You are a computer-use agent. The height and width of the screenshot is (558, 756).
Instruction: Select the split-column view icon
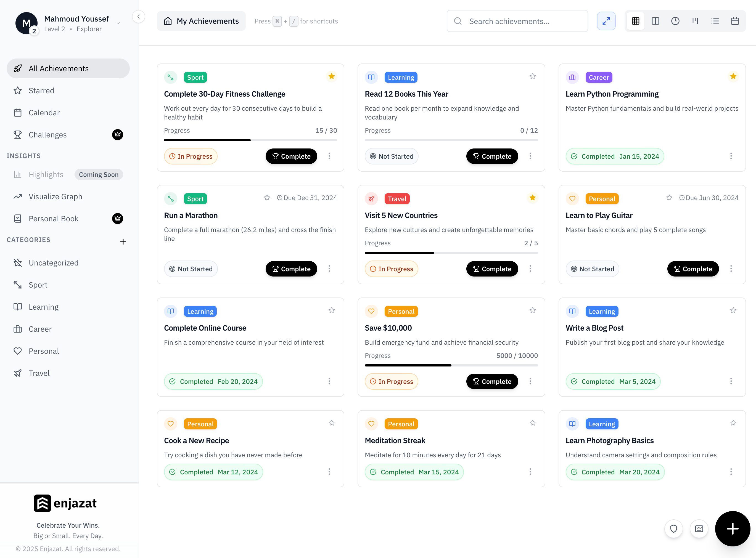655,21
